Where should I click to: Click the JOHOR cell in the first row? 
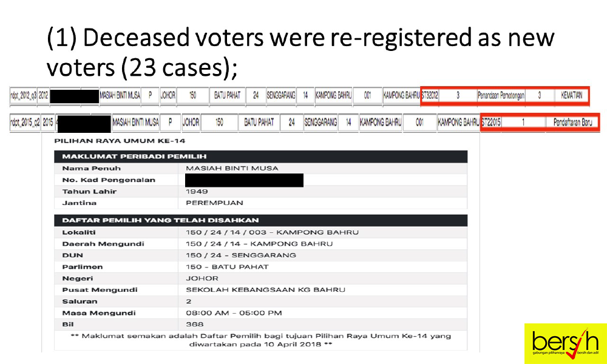point(168,96)
